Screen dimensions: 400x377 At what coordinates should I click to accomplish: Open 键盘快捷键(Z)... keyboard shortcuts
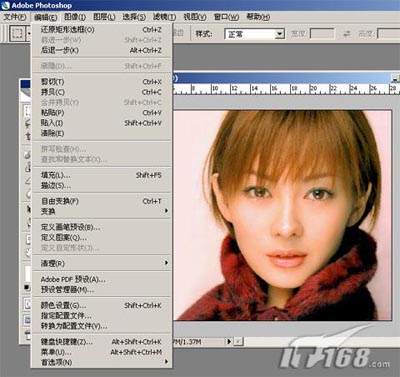click(x=101, y=342)
